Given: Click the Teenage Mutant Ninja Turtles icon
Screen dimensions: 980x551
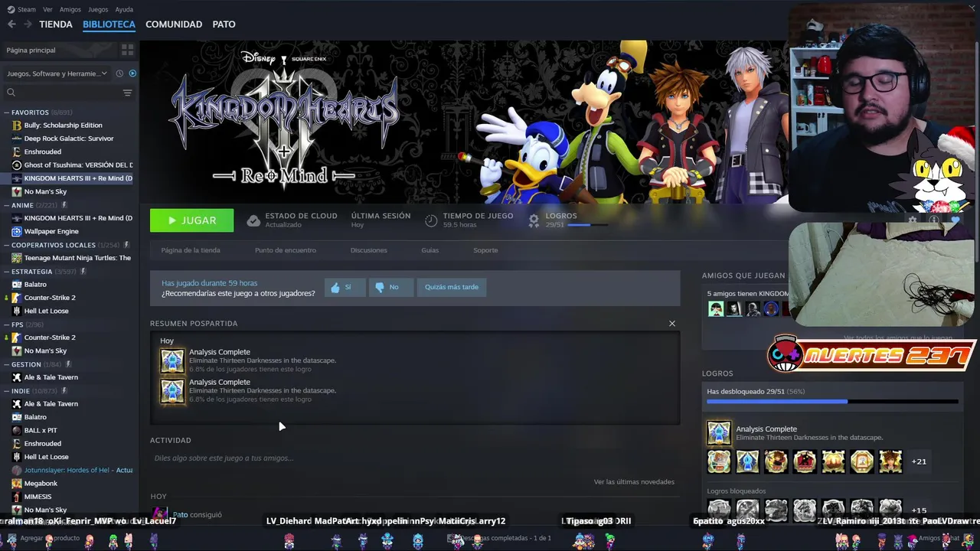Looking at the screenshot, I should [17, 258].
